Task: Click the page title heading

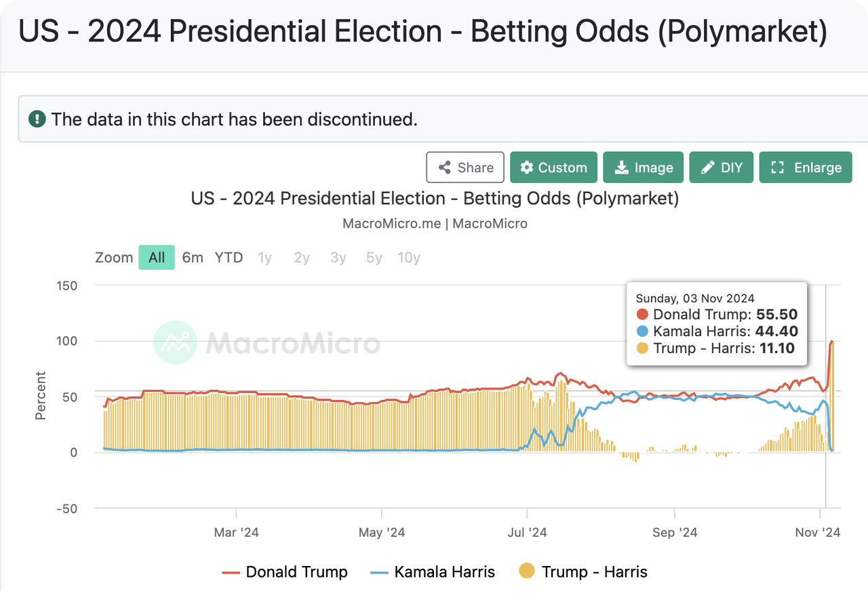Action: (x=422, y=32)
